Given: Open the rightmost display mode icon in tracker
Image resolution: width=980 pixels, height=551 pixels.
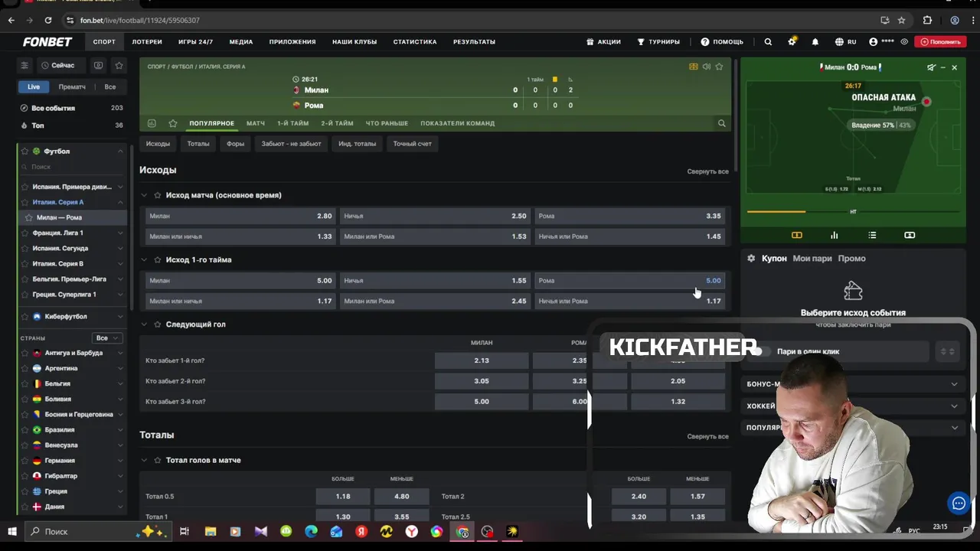Looking at the screenshot, I should (x=910, y=235).
